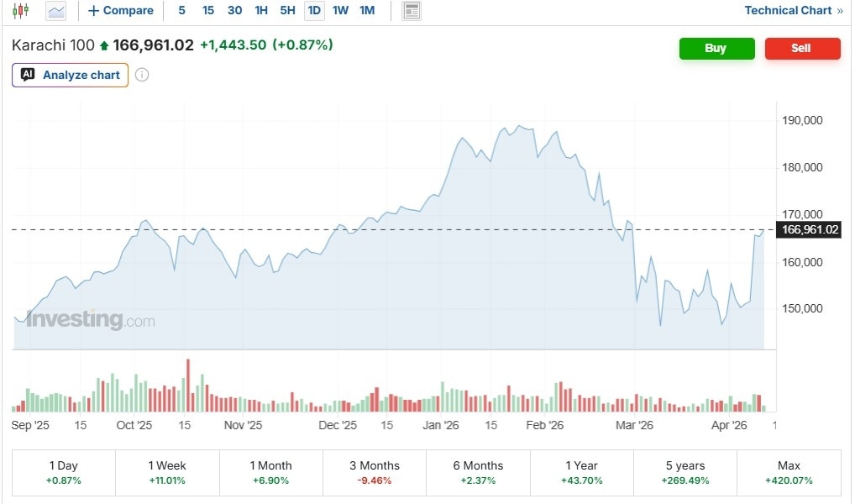The image size is (855, 504).
Task: Click the current price label 166,961.02 on axis
Action: click(810, 229)
